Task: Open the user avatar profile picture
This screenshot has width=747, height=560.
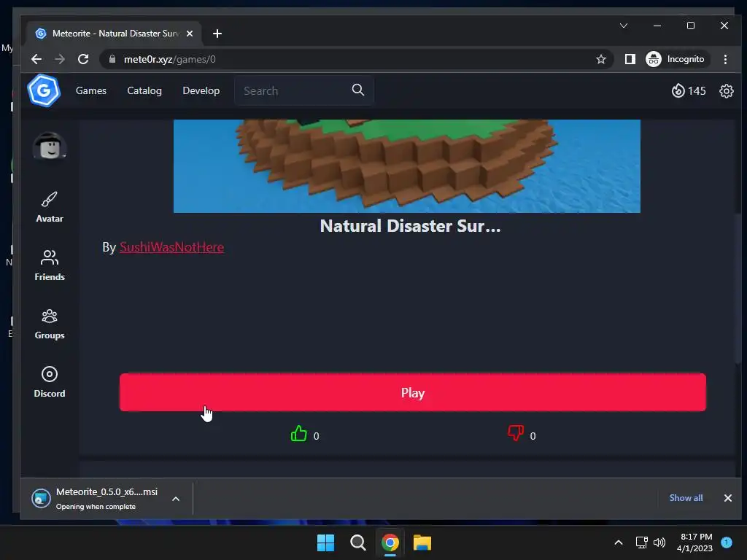Action: [50, 146]
